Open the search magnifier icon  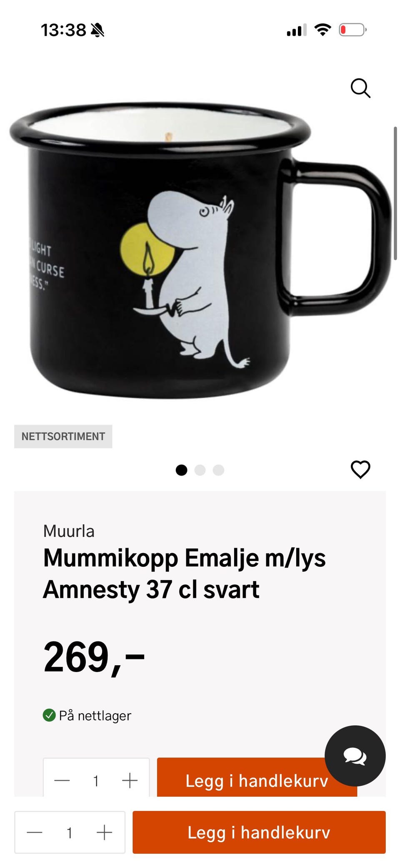point(360,88)
